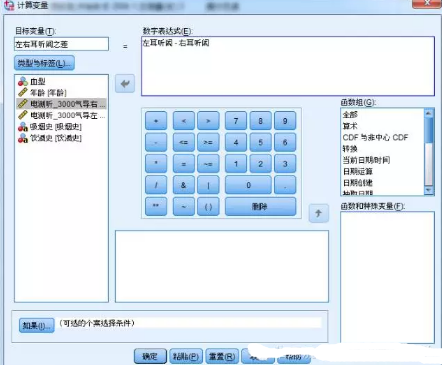
Task: Select the 饮酒史 variable
Action: pyautogui.click(x=50, y=138)
